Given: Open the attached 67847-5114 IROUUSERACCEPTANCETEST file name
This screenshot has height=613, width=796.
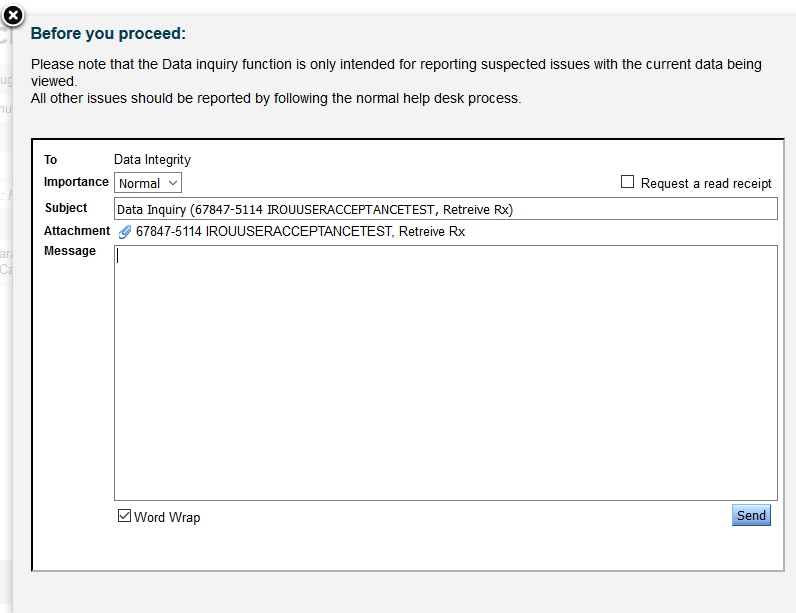Looking at the screenshot, I should (x=300, y=232).
